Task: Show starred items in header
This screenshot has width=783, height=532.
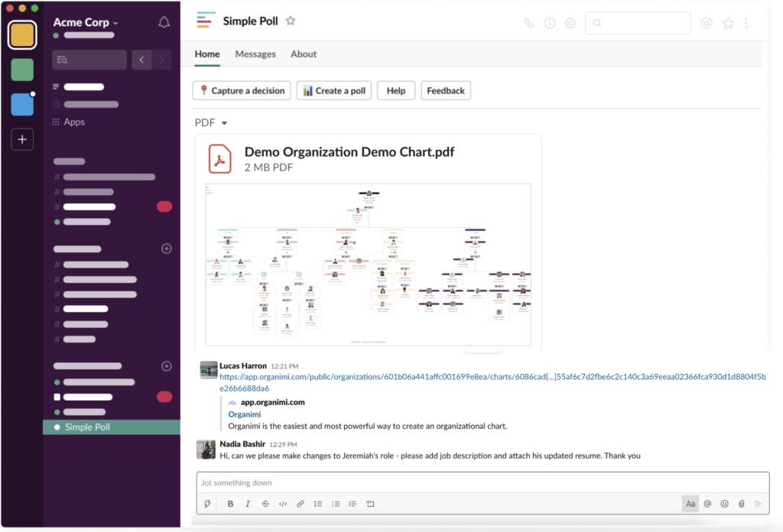Action: (728, 23)
